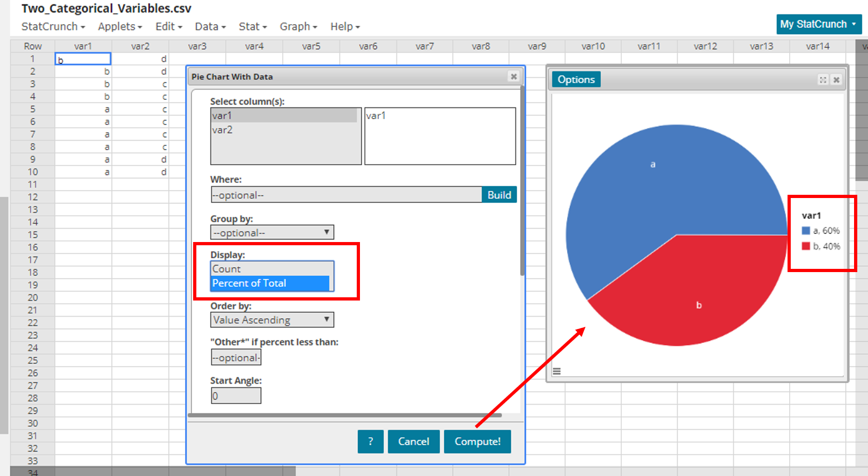Open the Group by dropdown
The height and width of the screenshot is (476, 868).
tap(272, 232)
